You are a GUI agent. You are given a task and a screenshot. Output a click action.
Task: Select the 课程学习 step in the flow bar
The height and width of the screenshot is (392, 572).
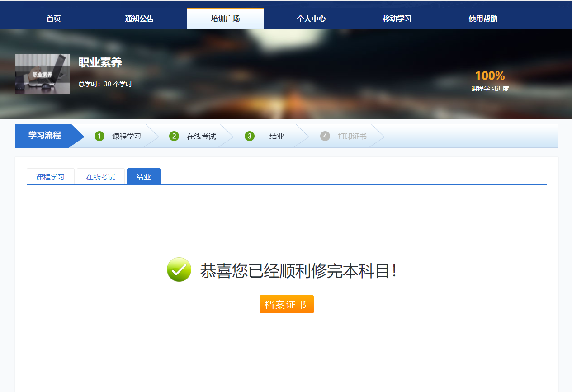coord(127,136)
